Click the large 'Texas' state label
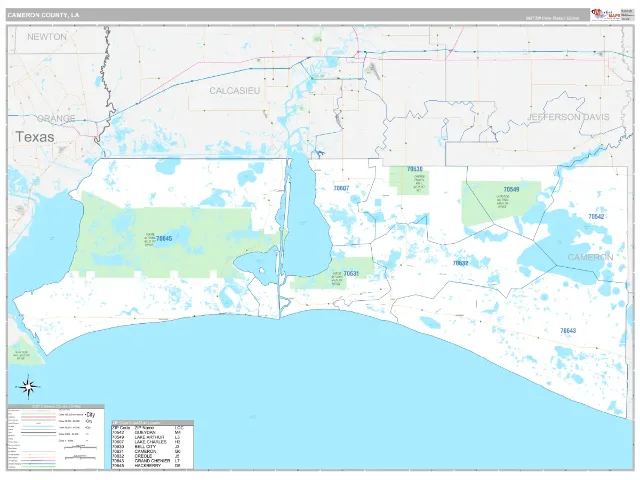The width and height of the screenshot is (640, 480). [x=35, y=137]
